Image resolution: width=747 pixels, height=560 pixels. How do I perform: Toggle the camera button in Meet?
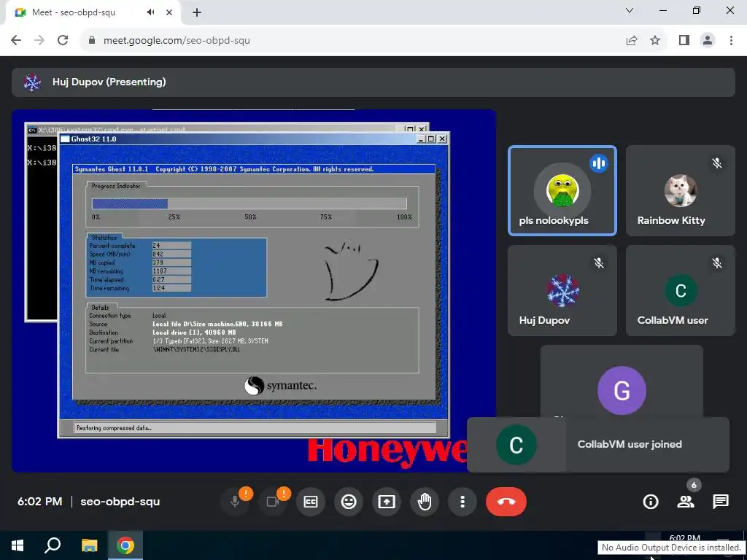coord(273,502)
